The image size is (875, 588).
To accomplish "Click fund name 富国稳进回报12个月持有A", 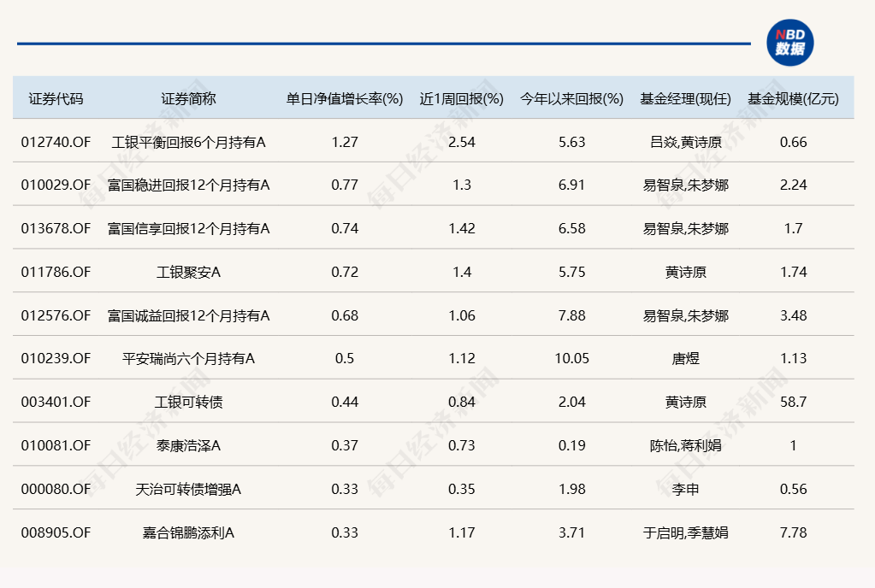I will tap(189, 185).
